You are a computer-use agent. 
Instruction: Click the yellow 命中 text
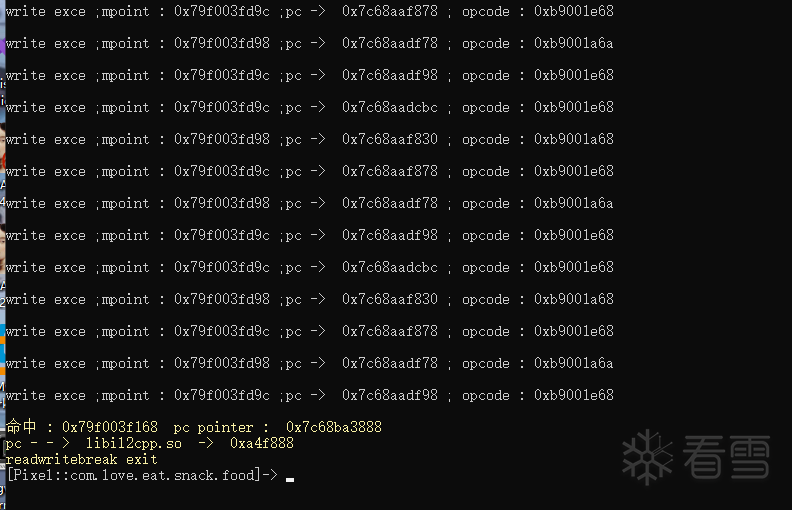click(x=21, y=427)
